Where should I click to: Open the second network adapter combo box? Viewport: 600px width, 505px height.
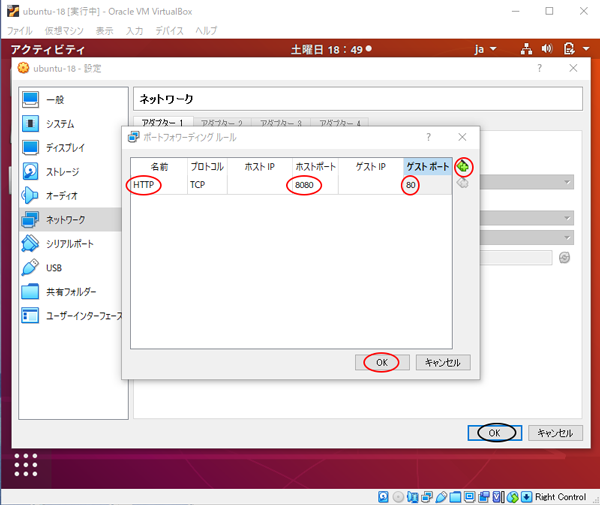[527, 218]
